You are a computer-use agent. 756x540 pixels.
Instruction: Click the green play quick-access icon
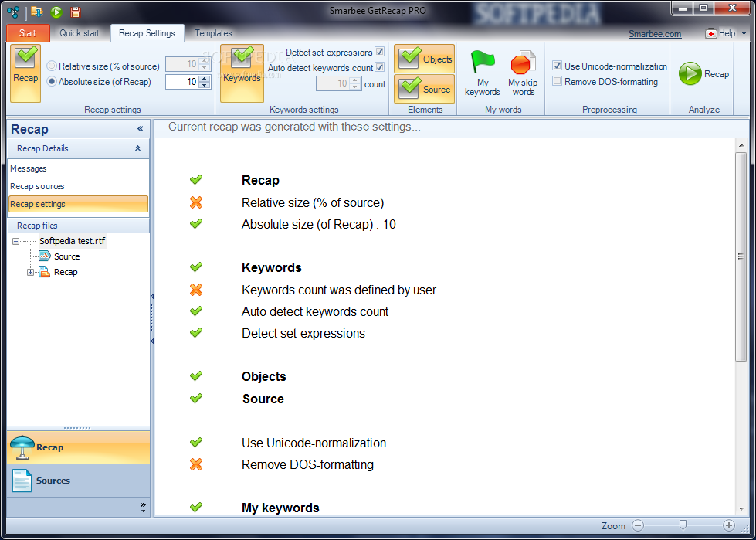(x=56, y=12)
